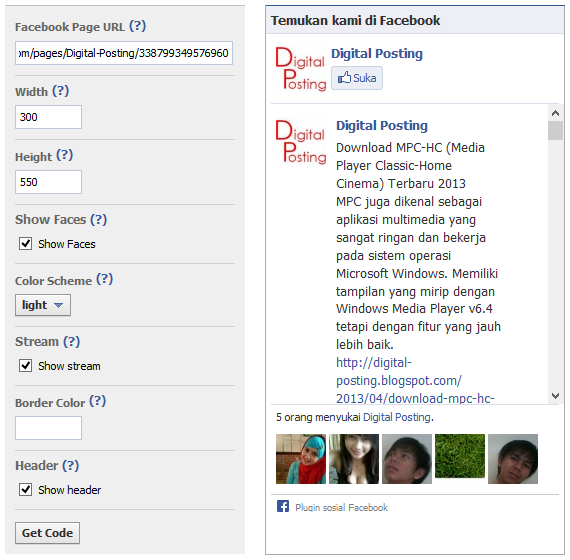Toggle the Show Faces checkbox
The image size is (570, 560).
click(x=25, y=243)
